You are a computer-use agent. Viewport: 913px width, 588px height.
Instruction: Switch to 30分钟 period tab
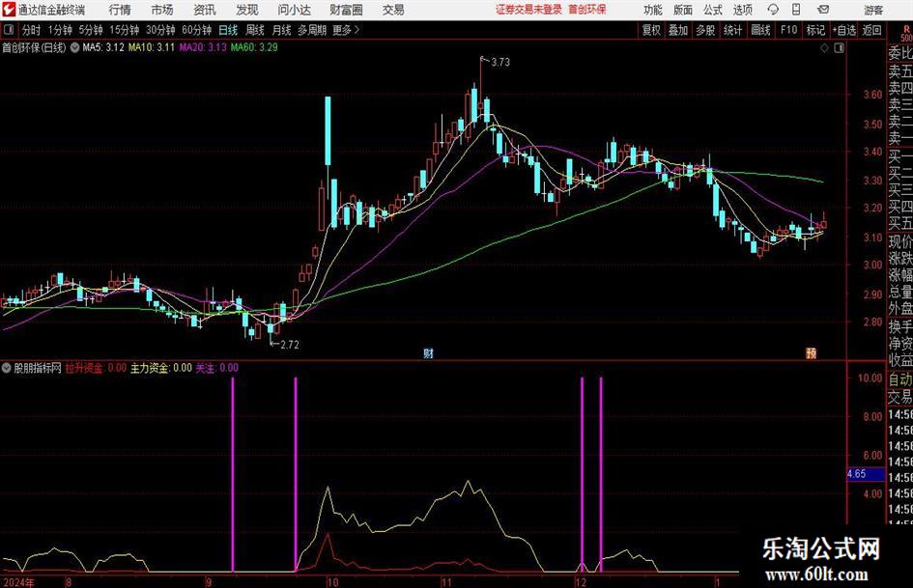click(160, 30)
